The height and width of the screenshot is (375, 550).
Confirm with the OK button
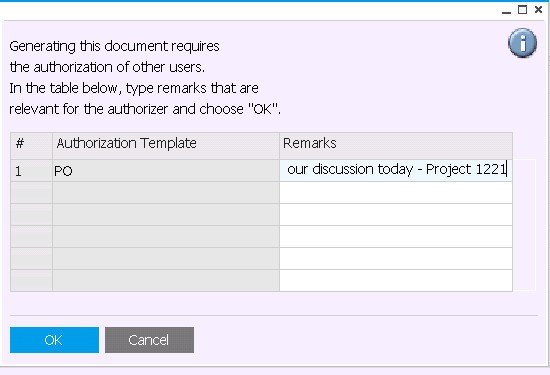point(54,340)
